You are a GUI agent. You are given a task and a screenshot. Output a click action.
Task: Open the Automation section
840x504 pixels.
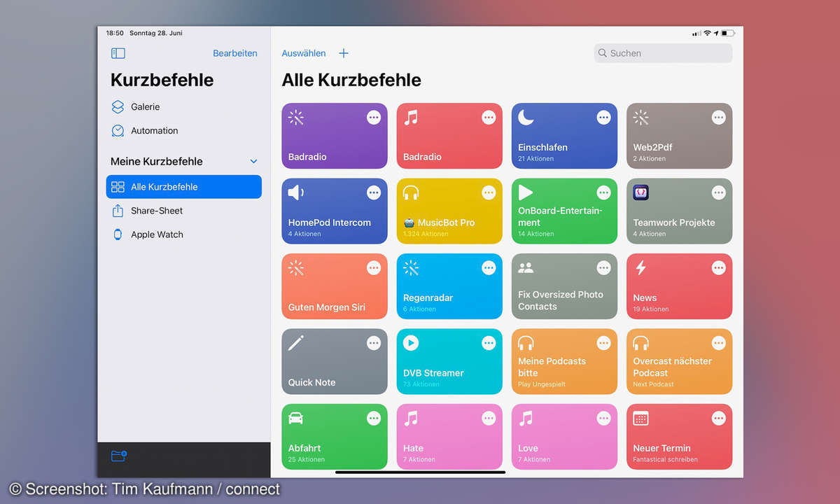pos(154,131)
